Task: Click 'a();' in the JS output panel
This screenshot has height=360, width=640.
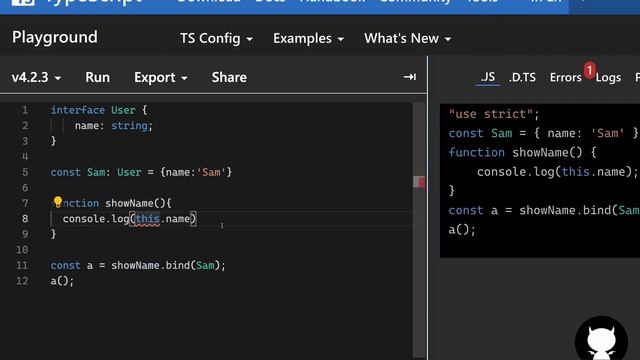Action: [462, 230]
